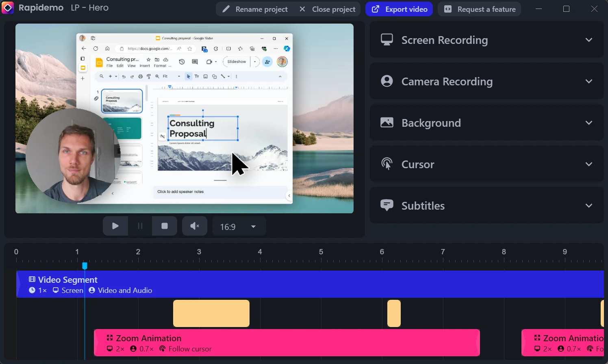
Task: Click the Export video share icon
Action: click(x=375, y=9)
